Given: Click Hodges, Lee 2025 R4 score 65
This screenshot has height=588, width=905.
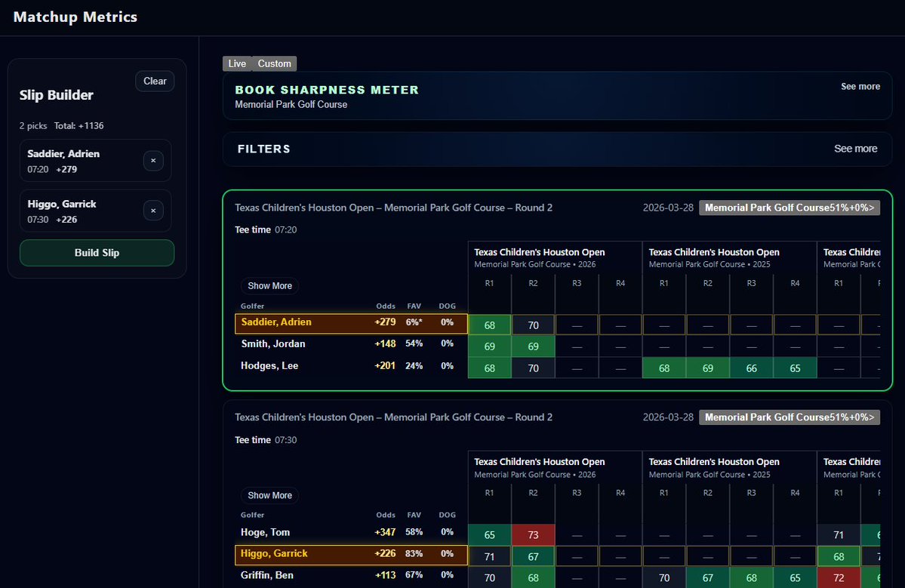Looking at the screenshot, I should coord(795,368).
